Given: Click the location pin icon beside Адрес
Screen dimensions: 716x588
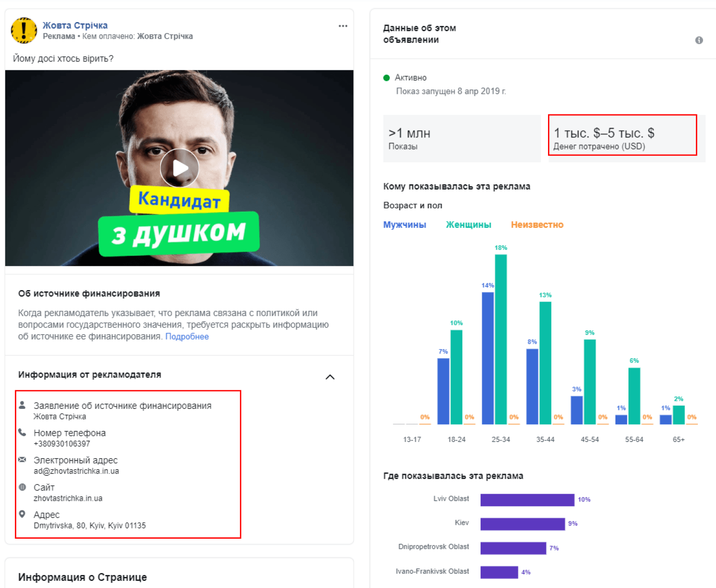Looking at the screenshot, I should (x=22, y=514).
